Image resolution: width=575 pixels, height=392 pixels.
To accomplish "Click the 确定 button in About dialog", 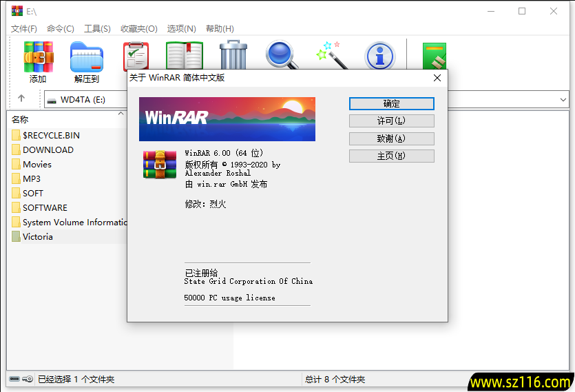I will pyautogui.click(x=392, y=103).
